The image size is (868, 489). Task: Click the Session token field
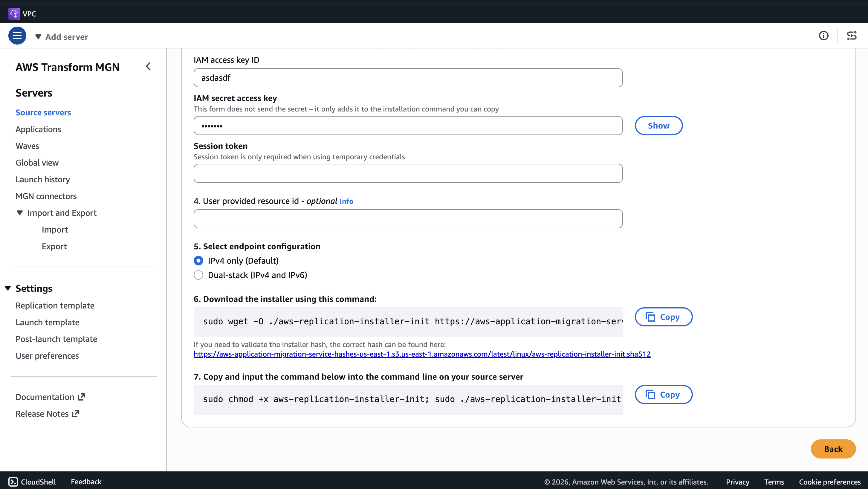pyautogui.click(x=408, y=174)
